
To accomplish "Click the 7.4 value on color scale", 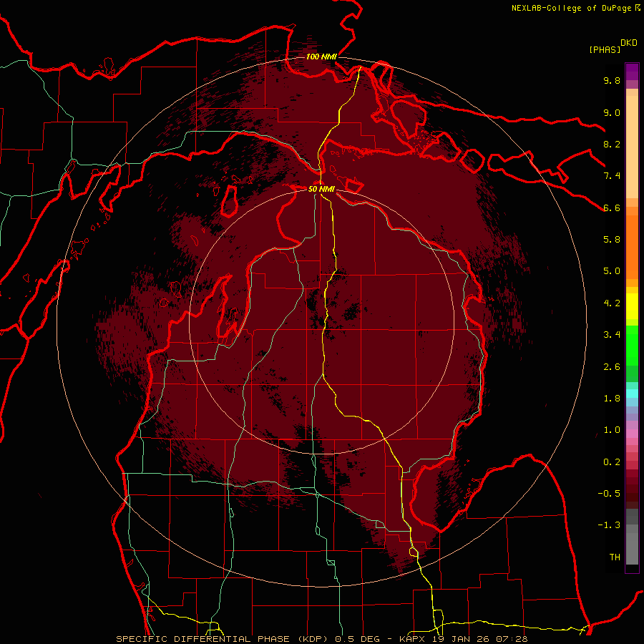I will click(x=612, y=176).
